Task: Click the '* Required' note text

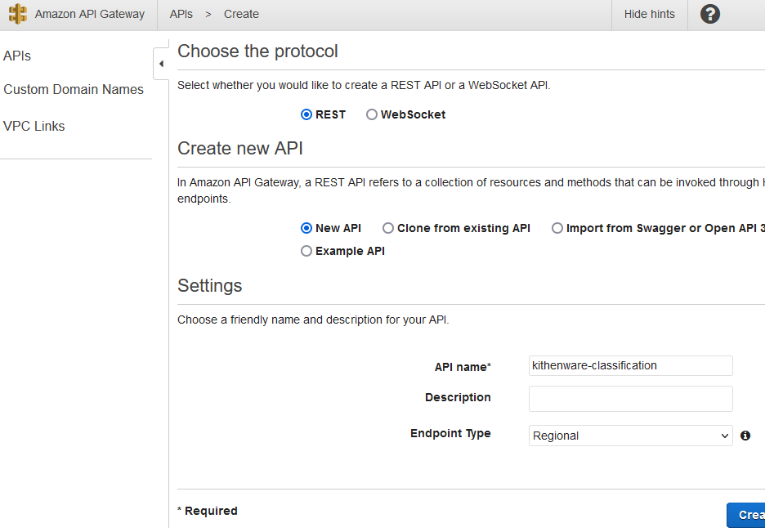Action: coord(208,511)
